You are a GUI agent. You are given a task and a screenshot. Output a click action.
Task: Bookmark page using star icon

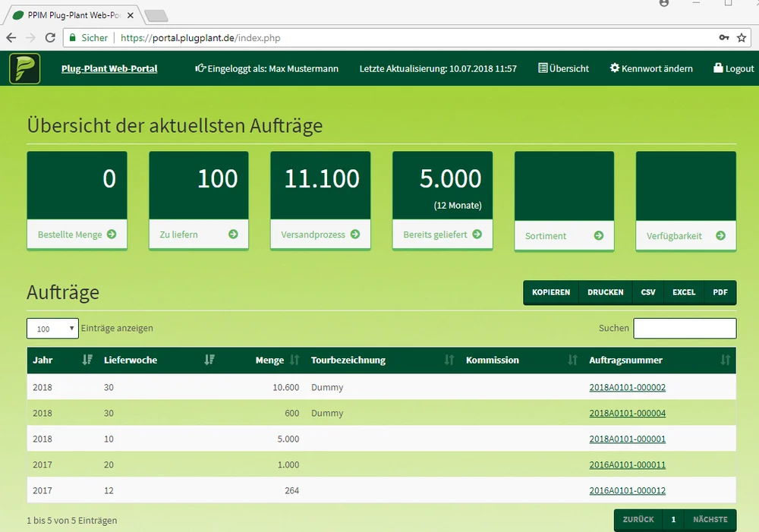(x=741, y=38)
